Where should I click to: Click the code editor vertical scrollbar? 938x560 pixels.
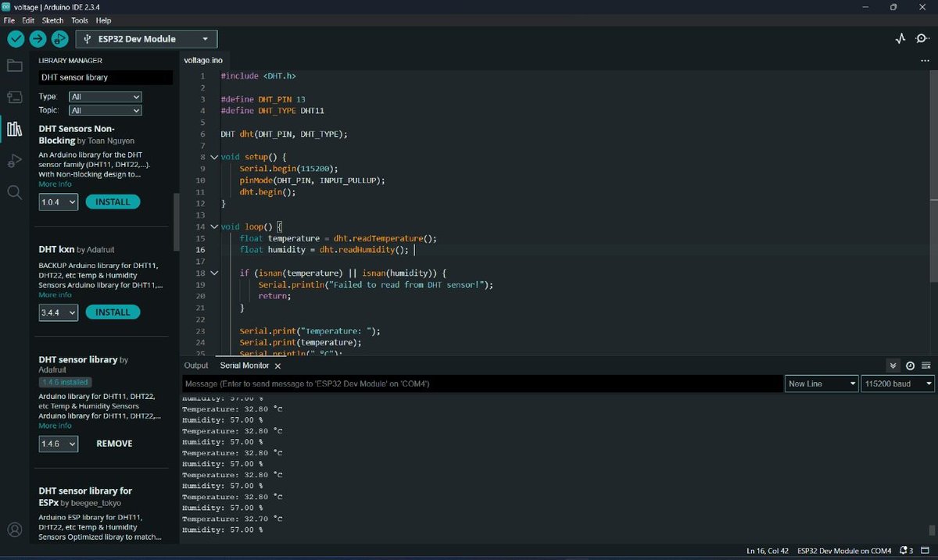(x=934, y=176)
